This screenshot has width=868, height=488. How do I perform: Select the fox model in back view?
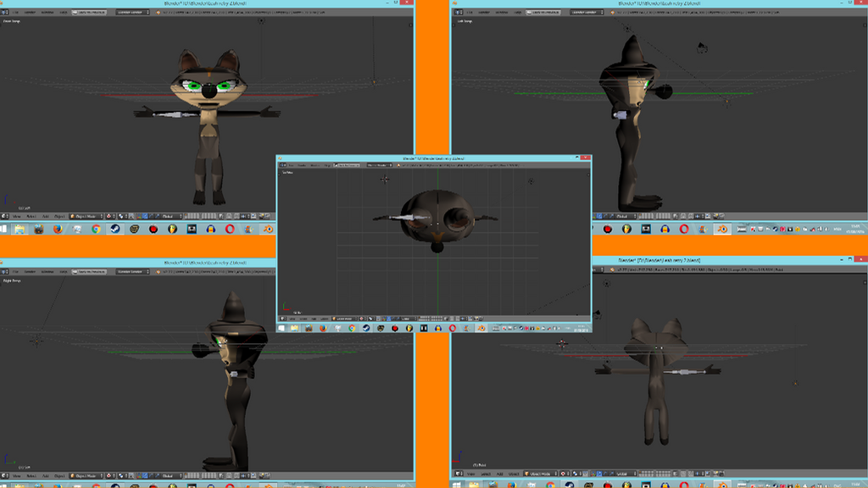coord(658,381)
